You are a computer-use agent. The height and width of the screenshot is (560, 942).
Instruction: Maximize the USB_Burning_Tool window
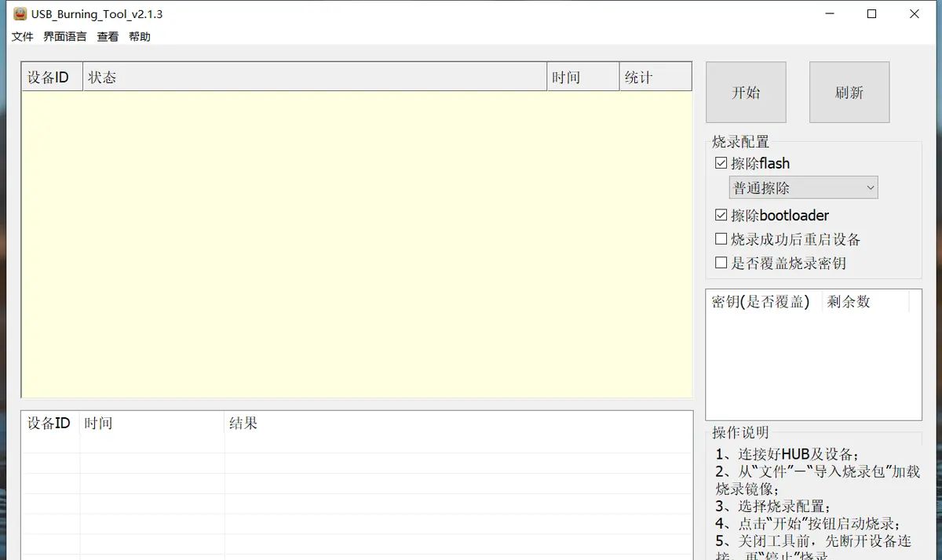(x=871, y=14)
